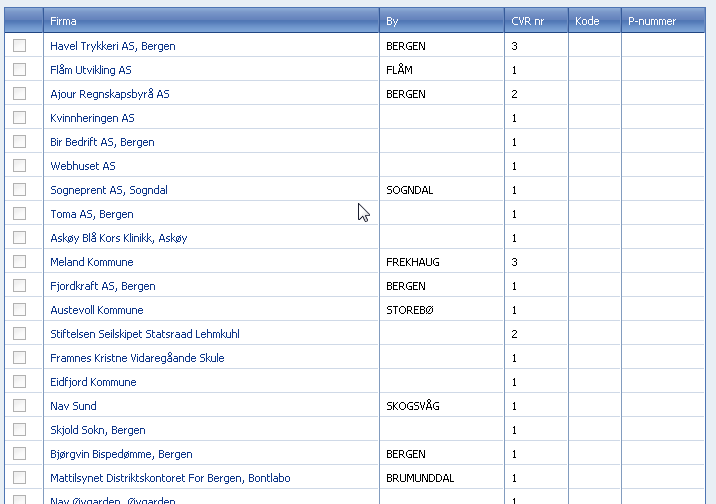Sort table by CVR nr header
716x504 pixels.
(x=536, y=21)
